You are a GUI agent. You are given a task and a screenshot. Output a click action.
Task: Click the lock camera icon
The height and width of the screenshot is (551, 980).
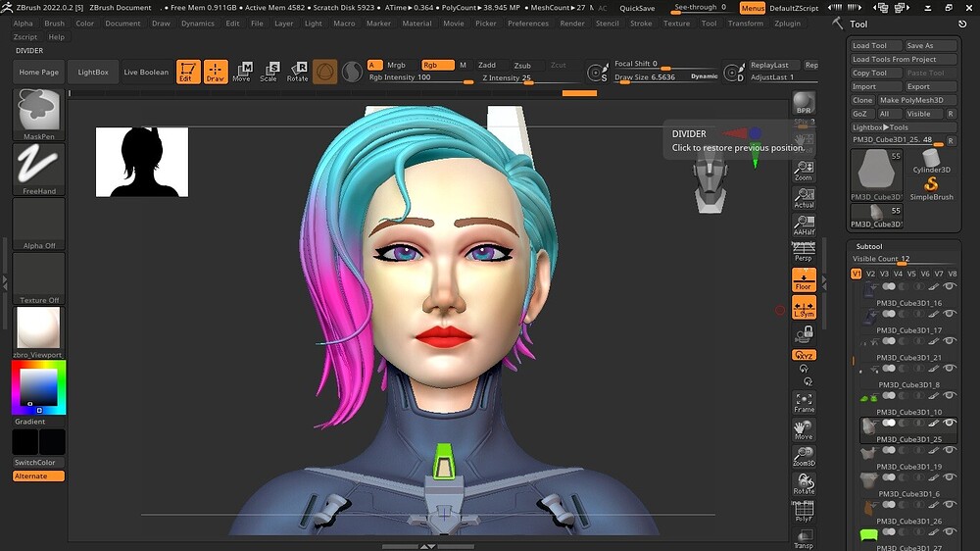pyautogui.click(x=804, y=334)
